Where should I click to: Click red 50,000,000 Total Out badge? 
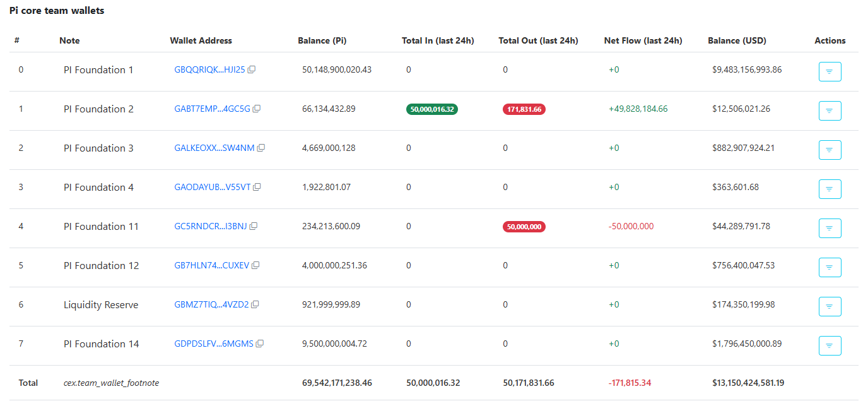(x=524, y=227)
